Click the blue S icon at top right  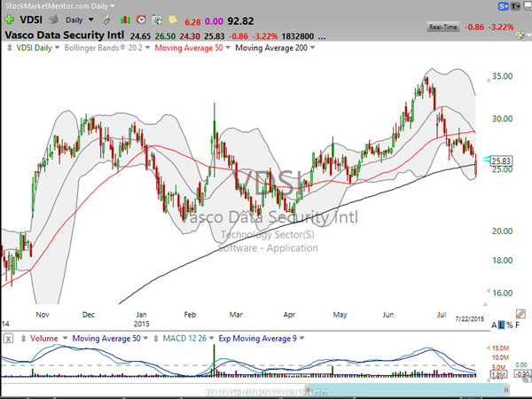coord(503,6)
